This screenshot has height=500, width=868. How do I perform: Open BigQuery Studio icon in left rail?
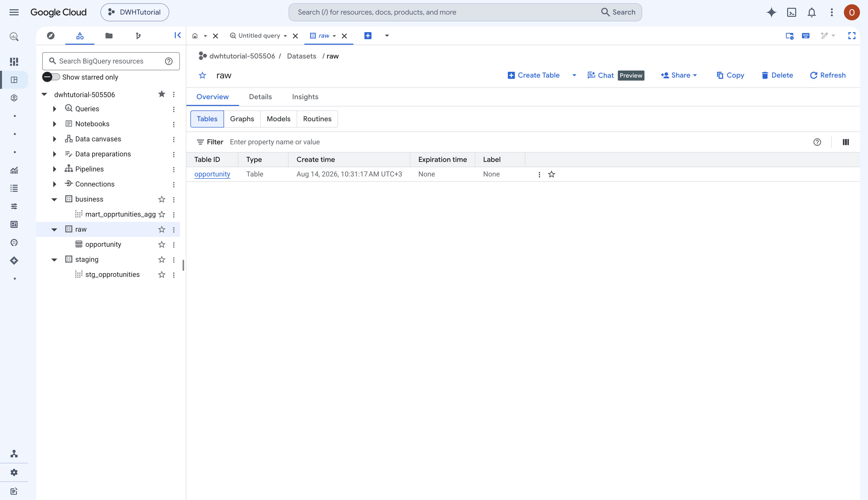[x=14, y=80]
